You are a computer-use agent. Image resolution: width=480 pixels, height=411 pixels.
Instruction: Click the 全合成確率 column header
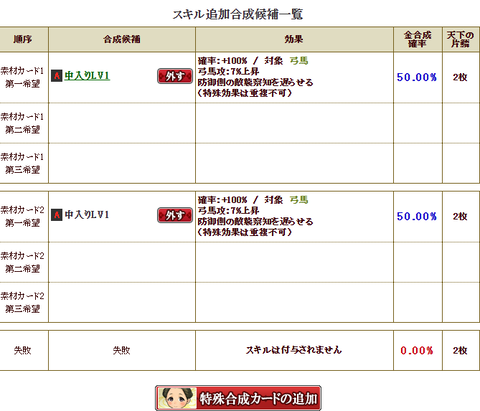coord(418,39)
